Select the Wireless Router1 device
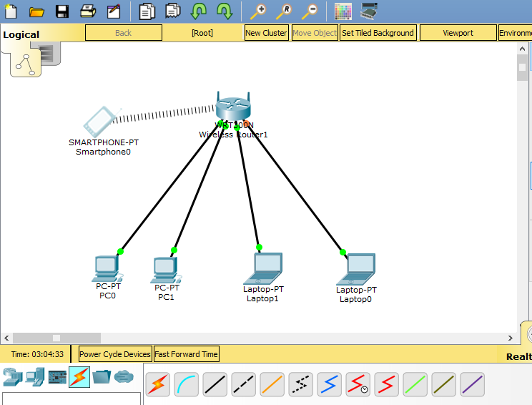Viewport: 532px width, 405px height. pos(233,106)
